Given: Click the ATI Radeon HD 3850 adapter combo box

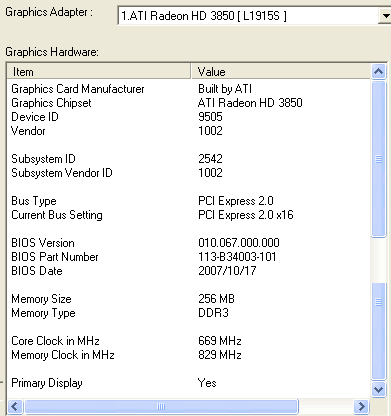Looking at the screenshot, I should 254,16.
